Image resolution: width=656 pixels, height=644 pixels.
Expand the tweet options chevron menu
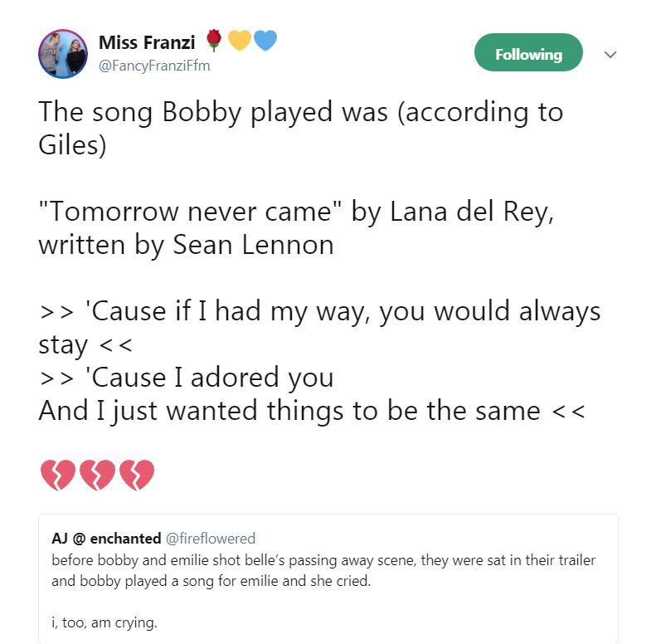click(x=611, y=55)
